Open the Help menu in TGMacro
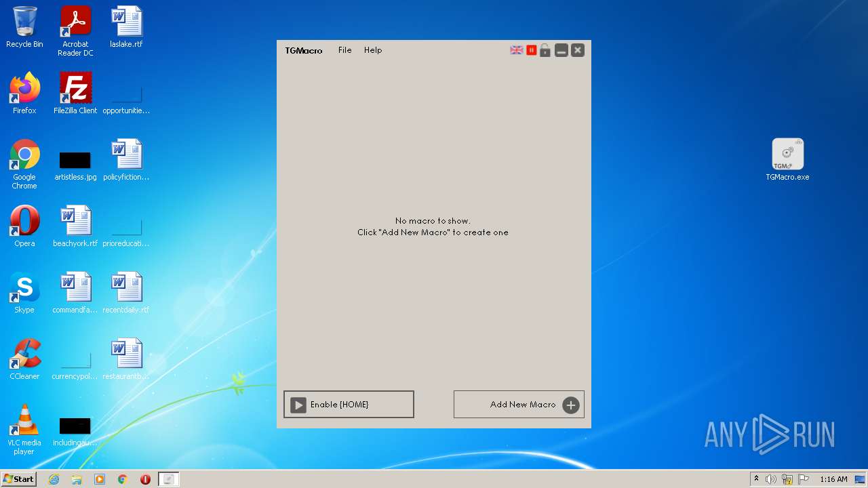Viewport: 868px width, 488px height. (373, 50)
